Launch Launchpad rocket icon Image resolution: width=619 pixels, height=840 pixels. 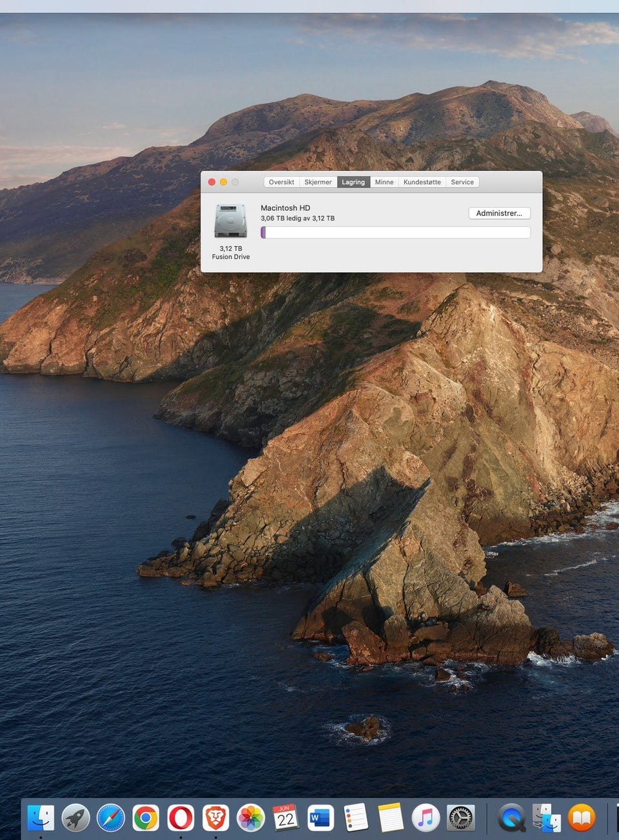(x=75, y=818)
